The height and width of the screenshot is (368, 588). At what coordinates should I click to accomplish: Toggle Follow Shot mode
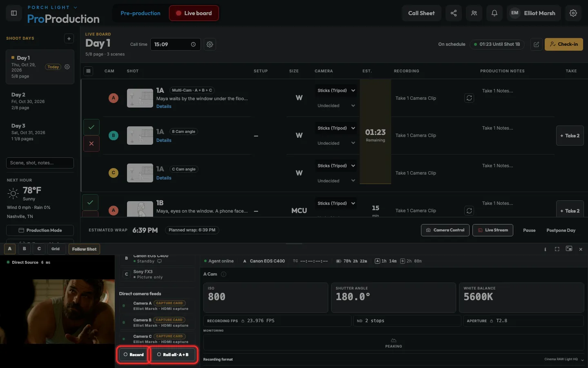[85, 249]
